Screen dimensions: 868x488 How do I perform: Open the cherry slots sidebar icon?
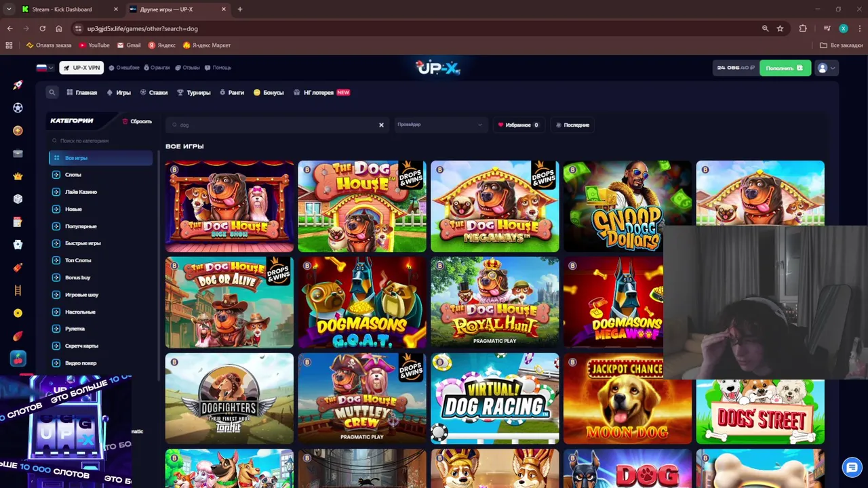[18, 359]
